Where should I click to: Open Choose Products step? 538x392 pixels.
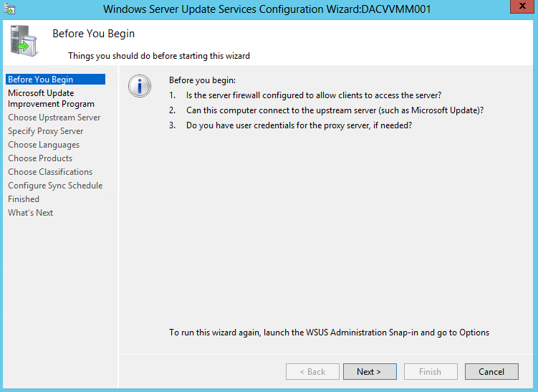pyautogui.click(x=40, y=158)
